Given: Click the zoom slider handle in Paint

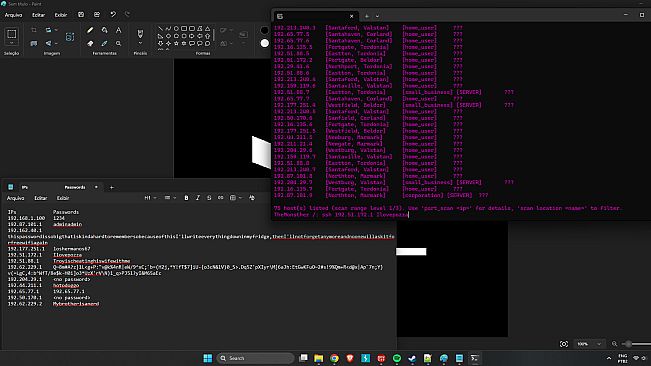Looking at the screenshot, I should click(629, 344).
